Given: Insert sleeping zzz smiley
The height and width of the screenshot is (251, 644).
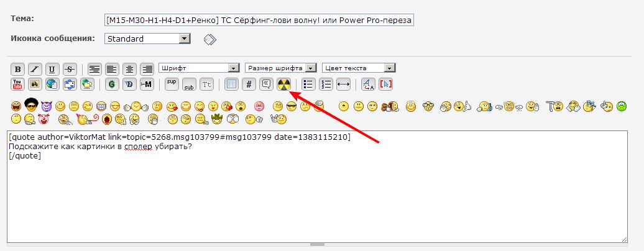Looking at the screenshot, I should point(590,106).
